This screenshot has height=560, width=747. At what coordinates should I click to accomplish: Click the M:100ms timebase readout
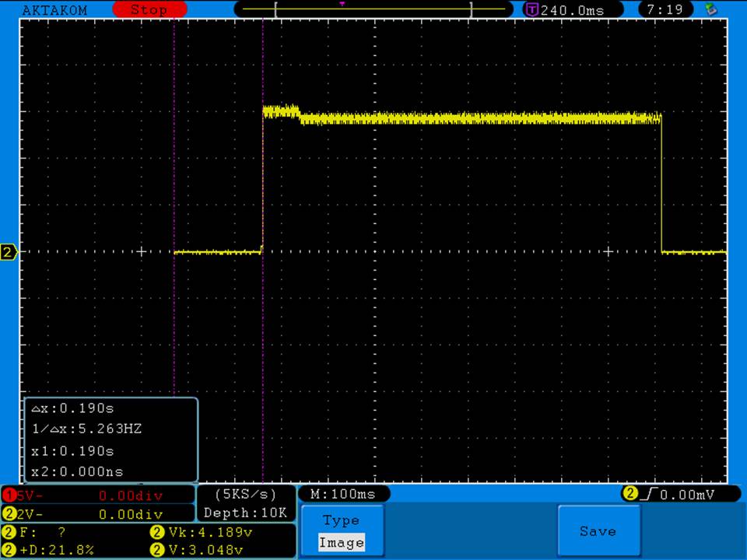(343, 494)
